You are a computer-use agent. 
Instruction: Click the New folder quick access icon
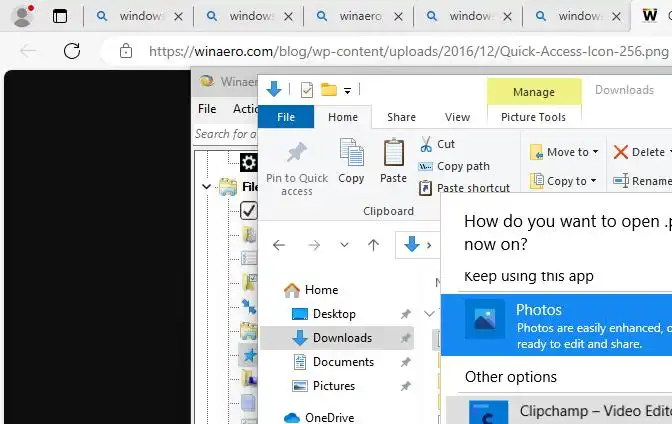click(x=329, y=90)
